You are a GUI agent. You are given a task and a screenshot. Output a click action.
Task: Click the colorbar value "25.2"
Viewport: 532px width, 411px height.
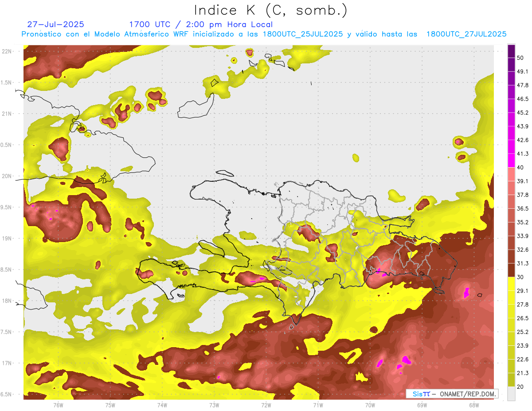tap(523, 332)
